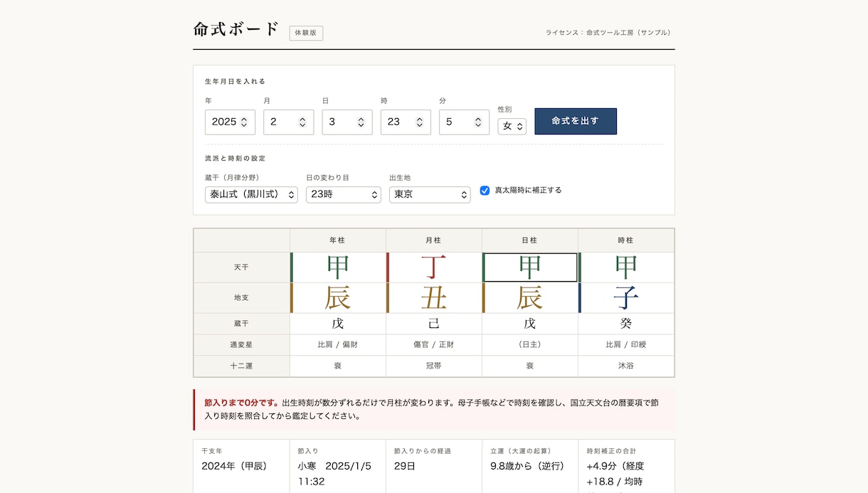Click the 月 input field showing 2
This screenshot has width=868, height=493.
pyautogui.click(x=289, y=122)
